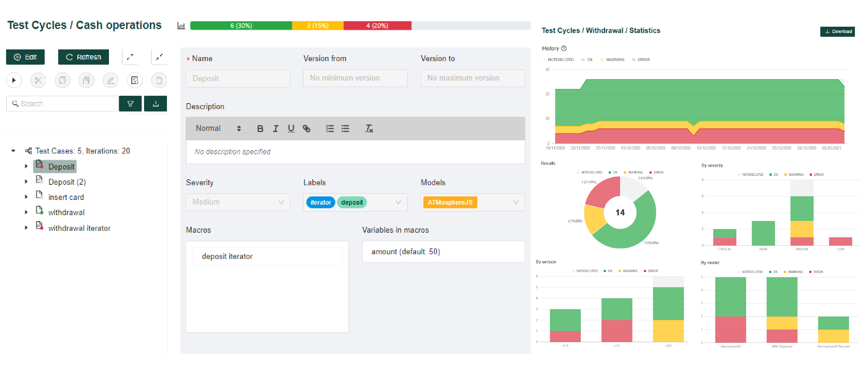Select the withdrawal test case
Image resolution: width=868 pixels, height=372 pixels.
click(x=66, y=213)
